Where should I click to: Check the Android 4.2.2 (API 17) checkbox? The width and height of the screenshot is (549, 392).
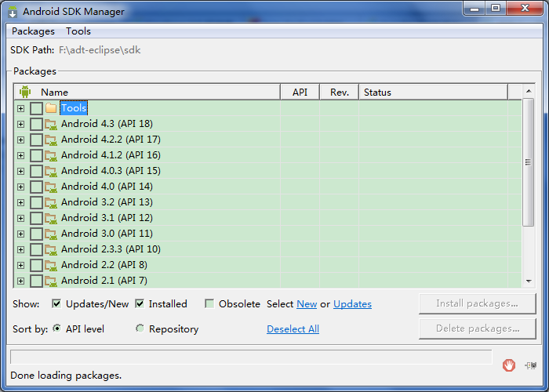click(36, 140)
